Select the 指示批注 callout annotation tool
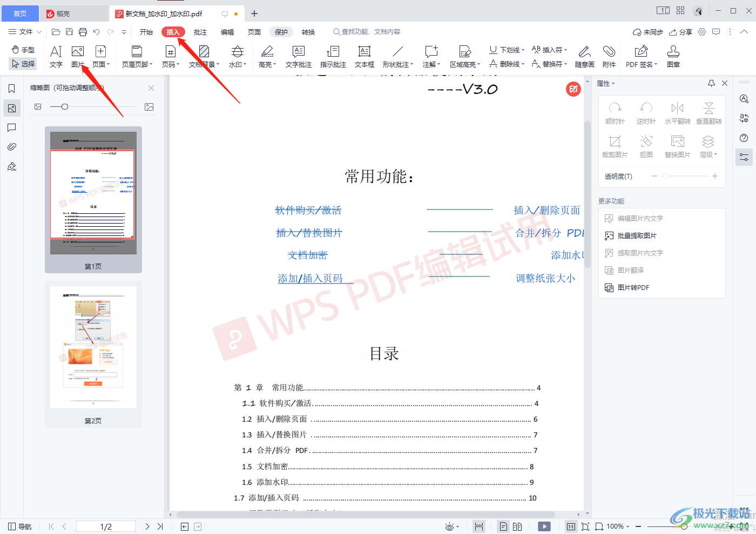Screen dimensions: 756x534 coord(333,57)
